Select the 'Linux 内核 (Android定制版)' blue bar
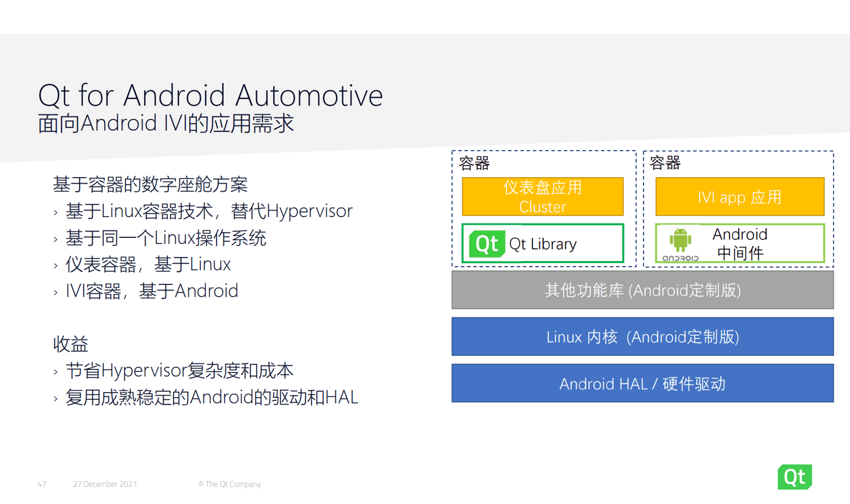The height and width of the screenshot is (504, 850). pos(643,337)
